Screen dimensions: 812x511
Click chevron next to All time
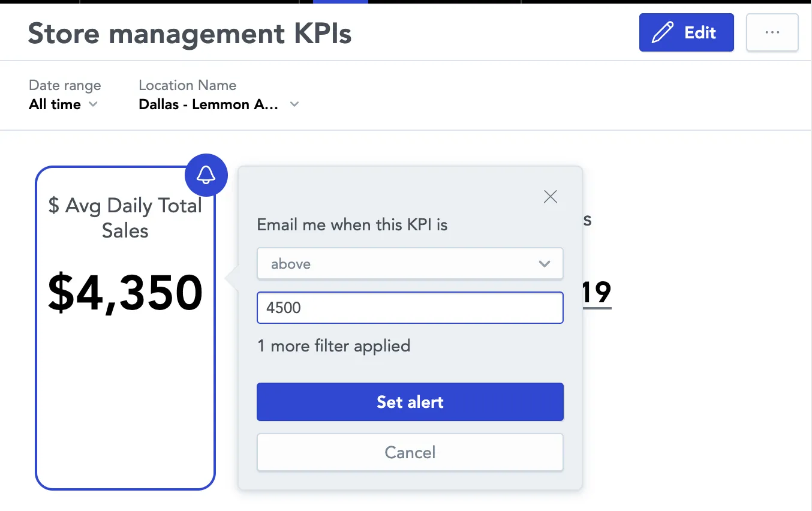[93, 104]
